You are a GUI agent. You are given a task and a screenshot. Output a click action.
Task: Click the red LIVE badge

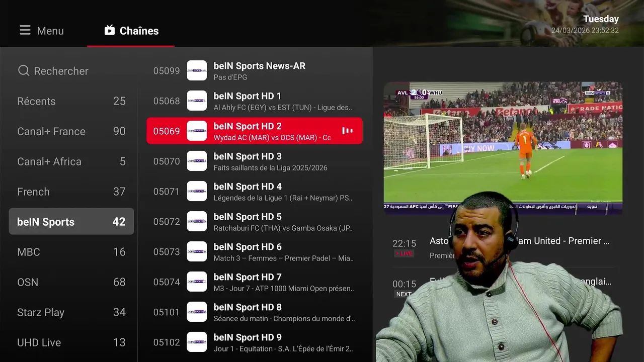point(404,253)
